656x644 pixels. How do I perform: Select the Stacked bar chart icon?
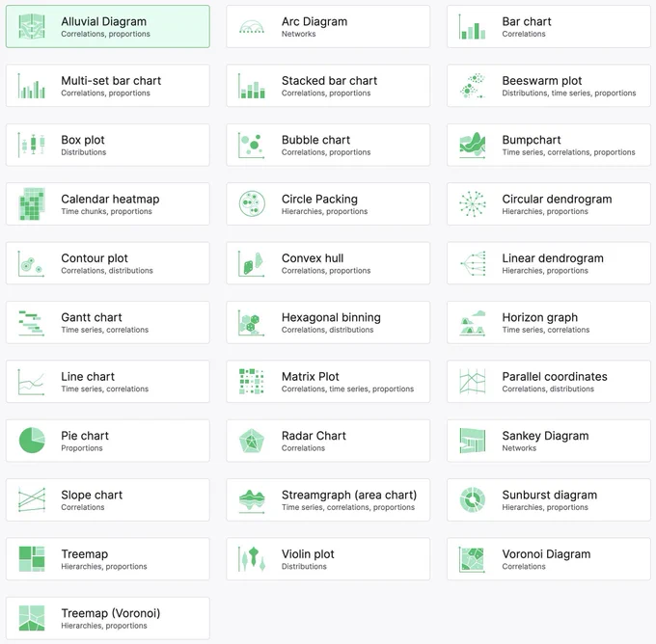pos(252,86)
